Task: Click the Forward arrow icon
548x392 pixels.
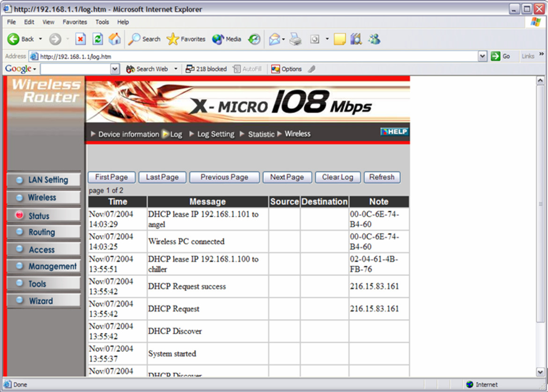Action: (x=55, y=39)
